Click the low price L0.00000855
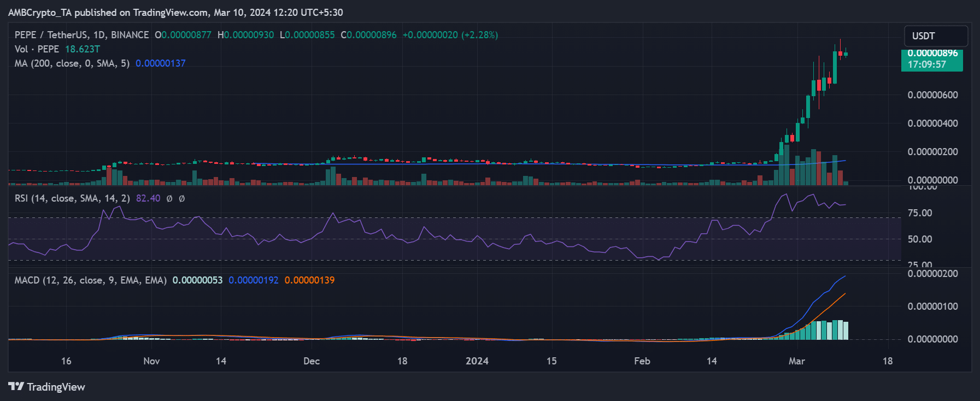980x401 pixels. coord(307,35)
